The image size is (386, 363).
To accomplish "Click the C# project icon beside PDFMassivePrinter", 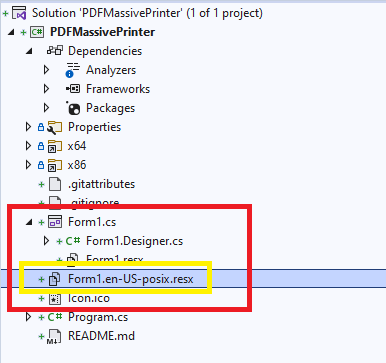I will (37, 32).
